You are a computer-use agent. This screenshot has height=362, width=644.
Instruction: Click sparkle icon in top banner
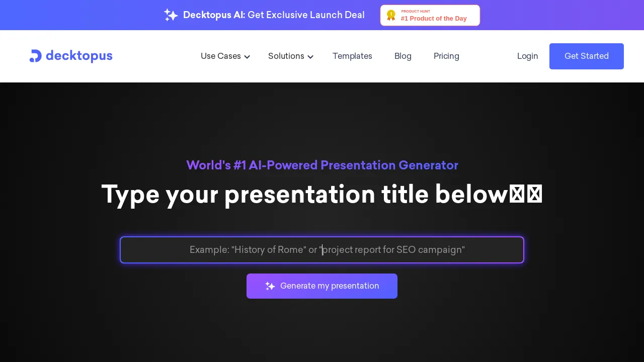(171, 15)
